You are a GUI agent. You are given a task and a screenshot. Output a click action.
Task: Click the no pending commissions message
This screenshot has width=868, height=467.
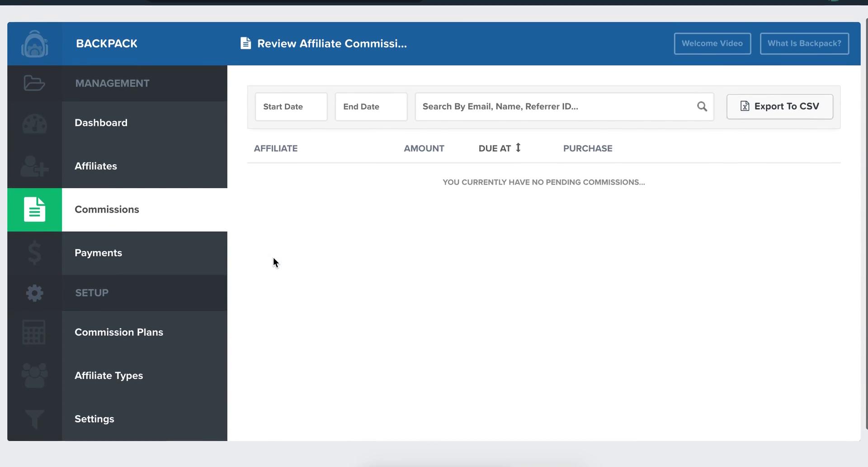[x=544, y=182]
